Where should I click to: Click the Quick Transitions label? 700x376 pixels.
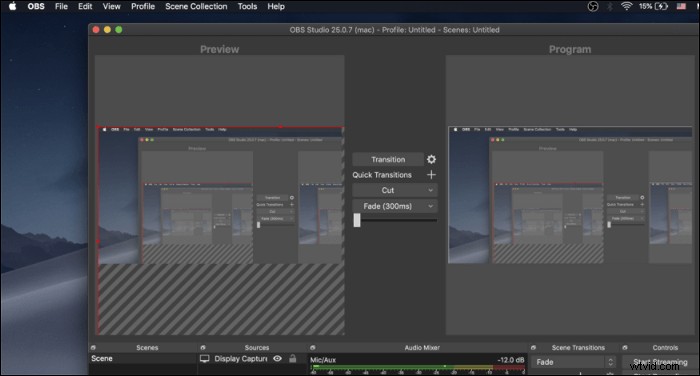[x=382, y=175]
